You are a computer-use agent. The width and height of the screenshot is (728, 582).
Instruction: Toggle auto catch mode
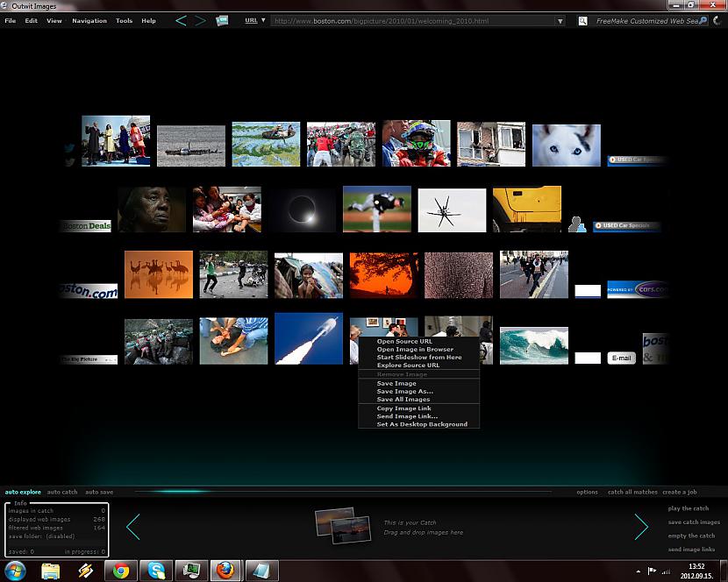[x=62, y=492]
